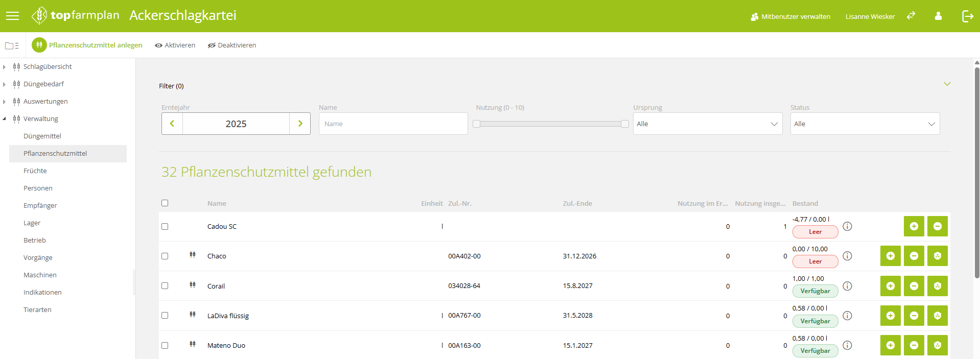Open Früchte in the sidebar
This screenshot has height=359, width=980.
pyautogui.click(x=35, y=171)
